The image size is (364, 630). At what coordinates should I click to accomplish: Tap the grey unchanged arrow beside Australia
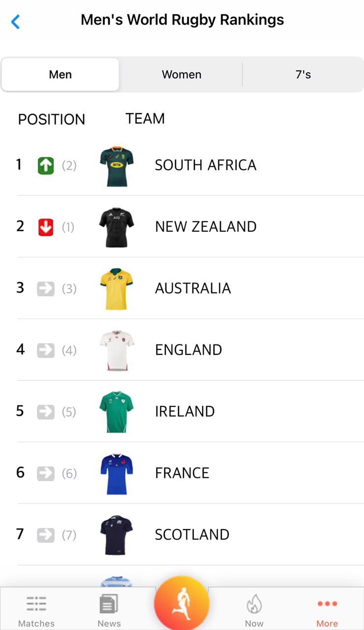point(46,289)
